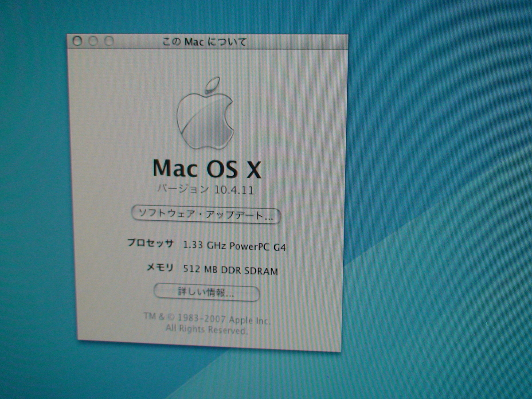Select memory value 512 MB DDR SDRAM

[231, 270]
